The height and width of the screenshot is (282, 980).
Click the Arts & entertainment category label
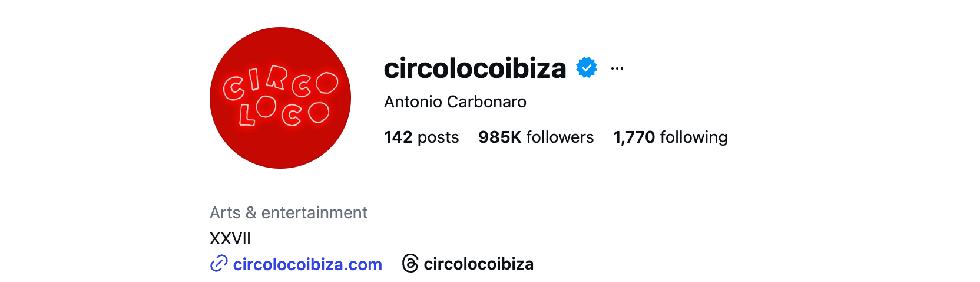pyautogui.click(x=289, y=212)
